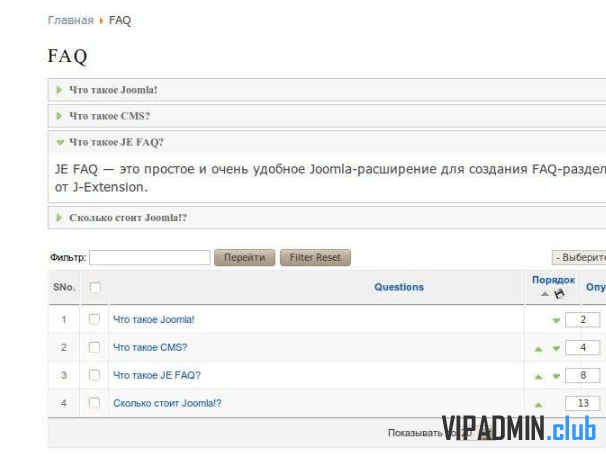
Task: Click the FAQ breadcrumb text
Action: point(120,20)
